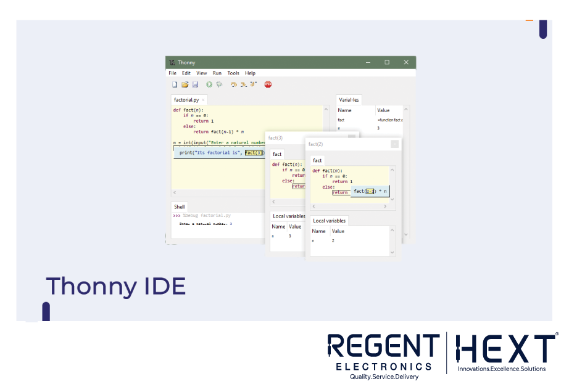The width and height of the screenshot is (569, 392).
Task: Click the Variables panel scroll-down arrow
Action: click(406, 234)
